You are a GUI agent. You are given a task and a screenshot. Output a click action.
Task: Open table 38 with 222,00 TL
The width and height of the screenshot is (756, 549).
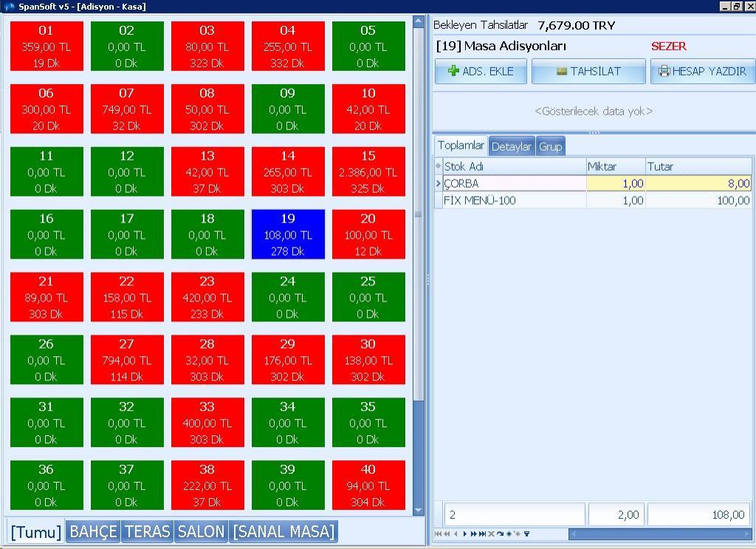[207, 485]
